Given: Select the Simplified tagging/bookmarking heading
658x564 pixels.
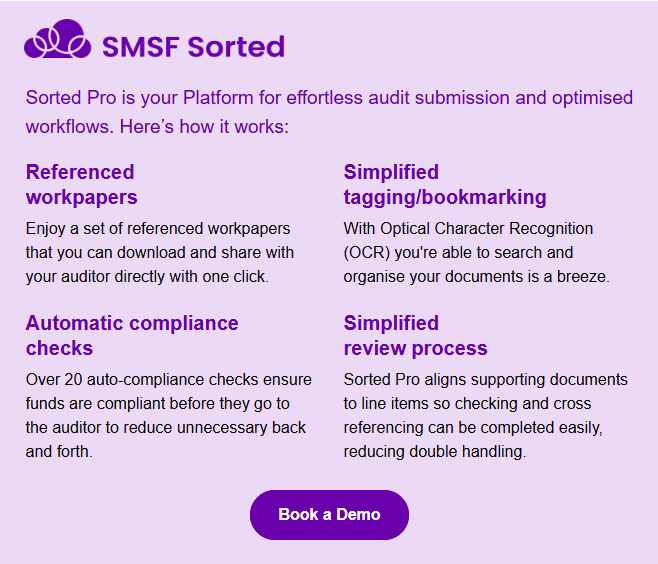Looking at the screenshot, I should (445, 185).
